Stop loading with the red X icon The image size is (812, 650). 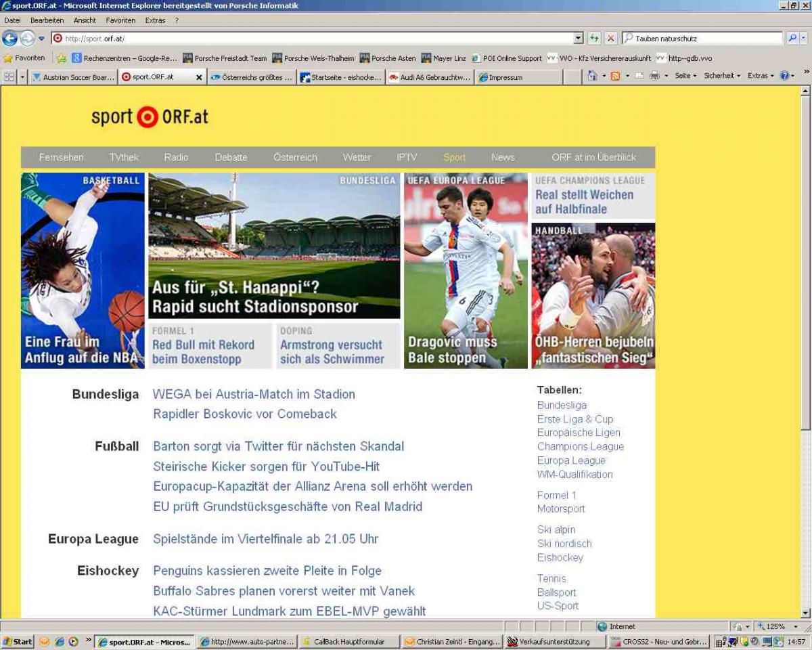610,39
